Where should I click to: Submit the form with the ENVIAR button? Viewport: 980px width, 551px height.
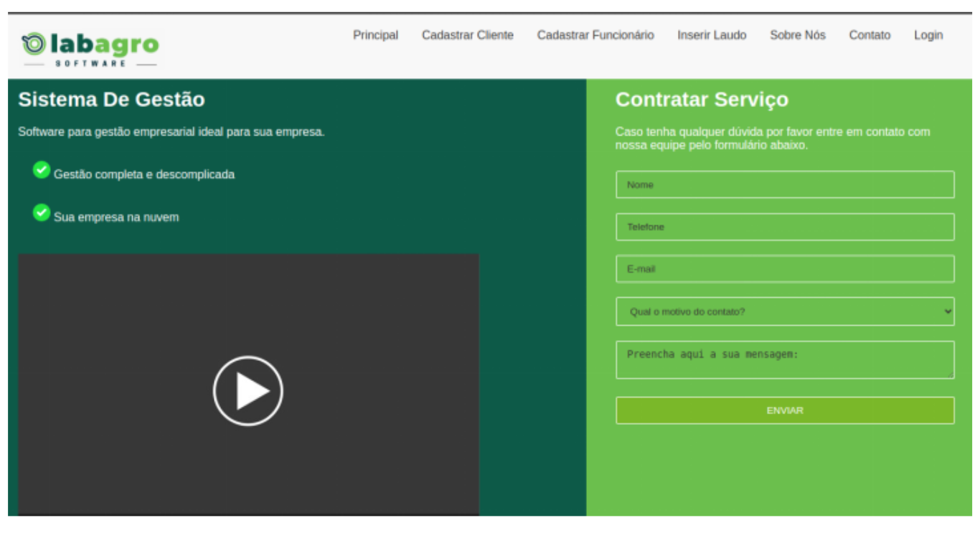pyautogui.click(x=785, y=410)
